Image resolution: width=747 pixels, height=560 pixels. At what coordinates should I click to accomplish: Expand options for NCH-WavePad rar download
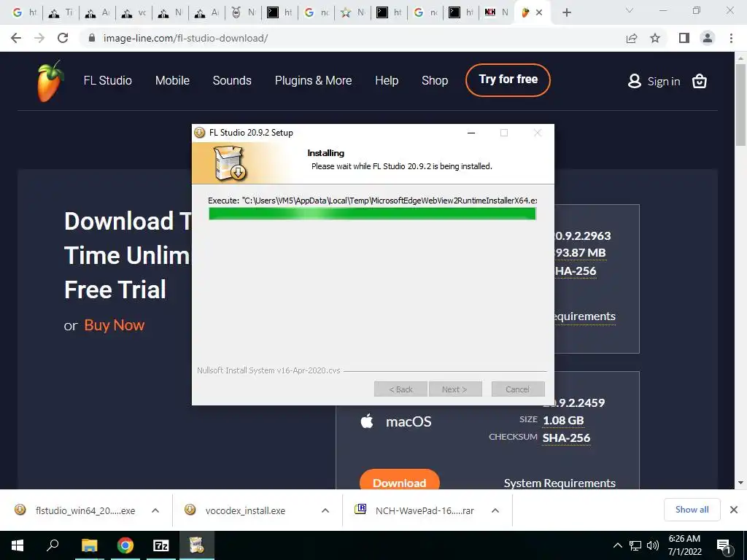495,510
